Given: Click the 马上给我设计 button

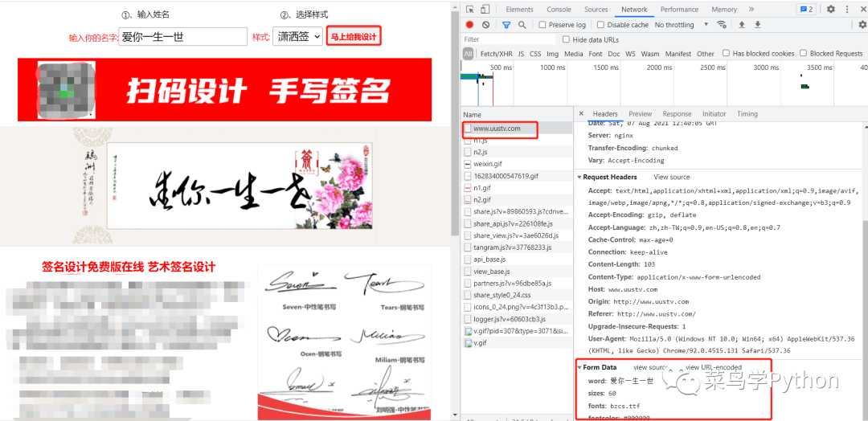Looking at the screenshot, I should [354, 36].
